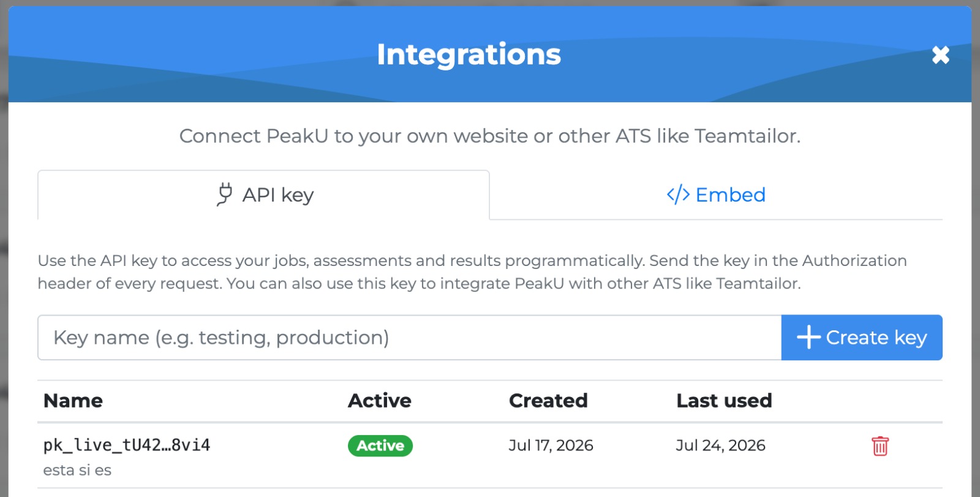Click the Name column header
Viewport: 980px width, 497px height.
(x=73, y=401)
